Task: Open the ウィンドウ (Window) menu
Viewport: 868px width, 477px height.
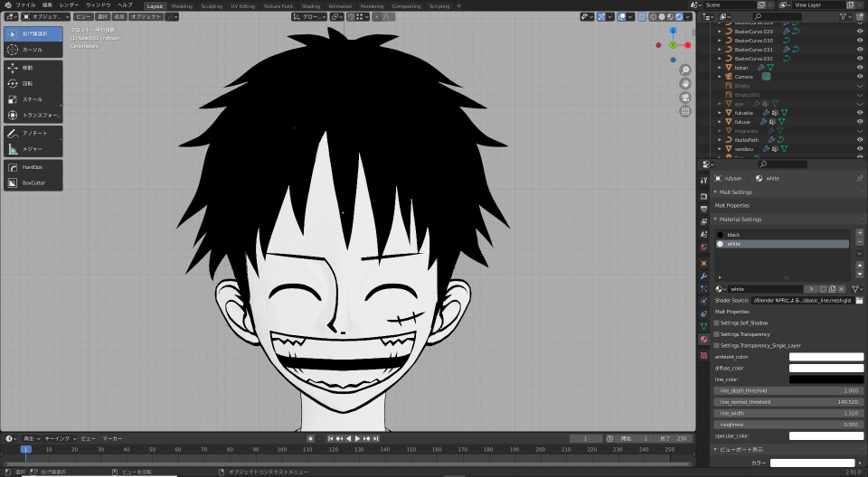Action: [98, 5]
